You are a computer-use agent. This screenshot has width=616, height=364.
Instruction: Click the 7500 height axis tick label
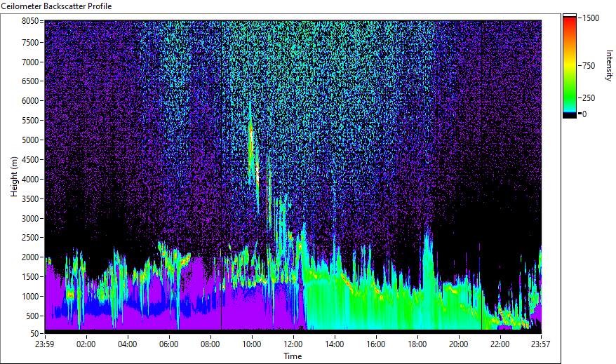30,42
